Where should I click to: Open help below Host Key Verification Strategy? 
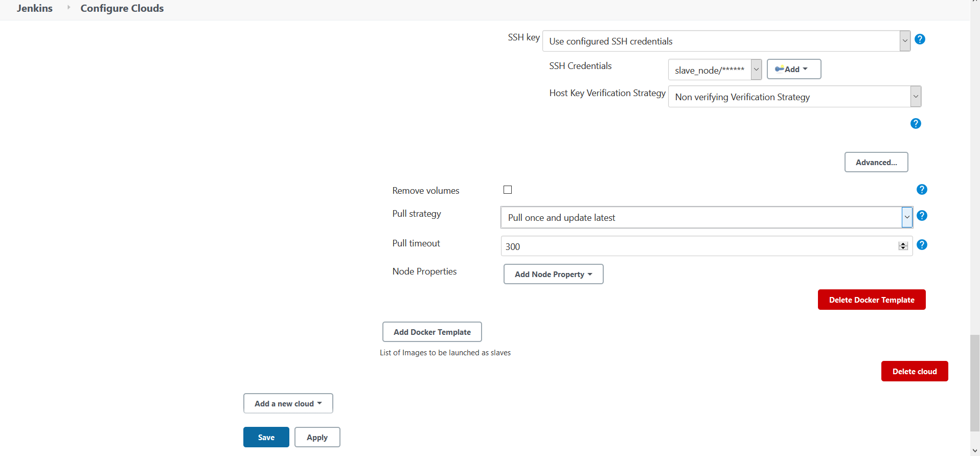[x=916, y=124]
